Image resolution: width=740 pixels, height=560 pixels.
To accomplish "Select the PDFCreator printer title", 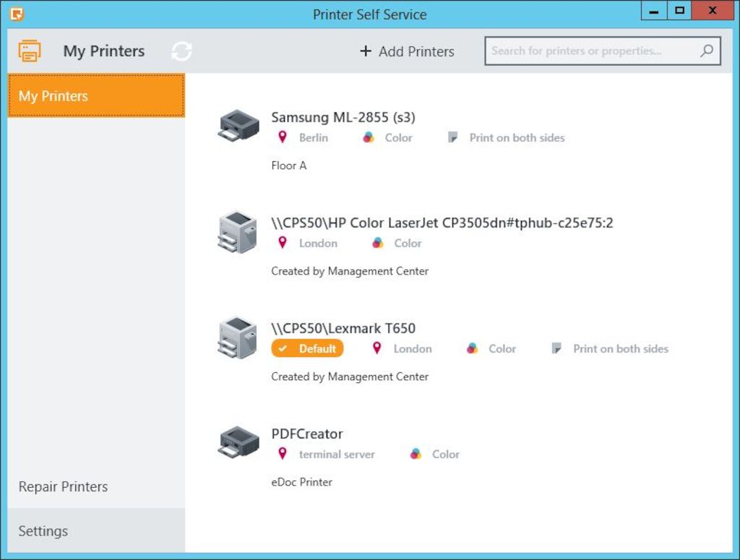I will (306, 434).
